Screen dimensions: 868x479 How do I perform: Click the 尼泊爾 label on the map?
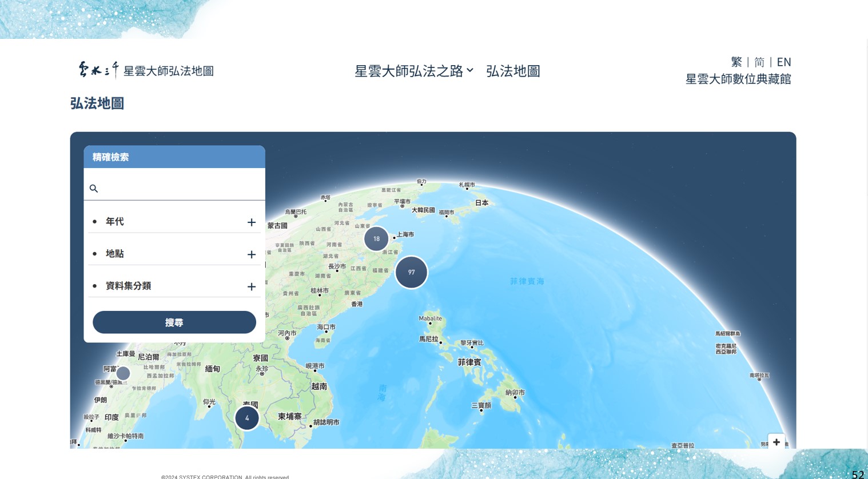coord(149,357)
